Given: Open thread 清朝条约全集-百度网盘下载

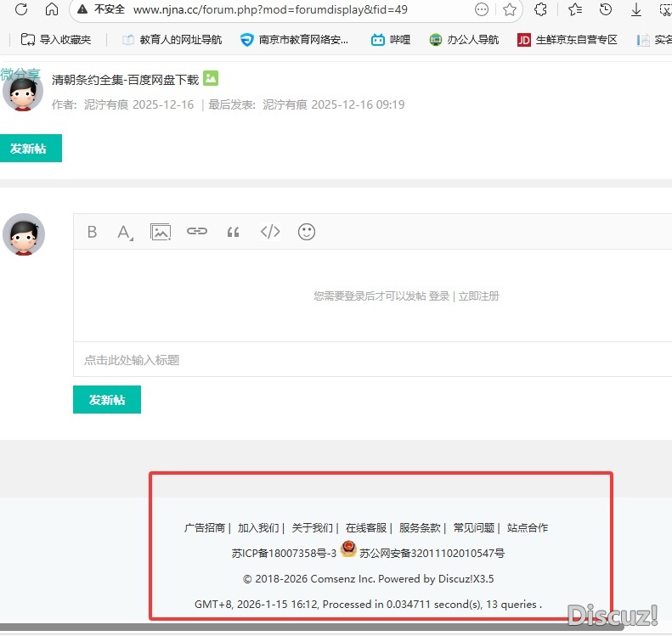Looking at the screenshot, I should (x=125, y=80).
